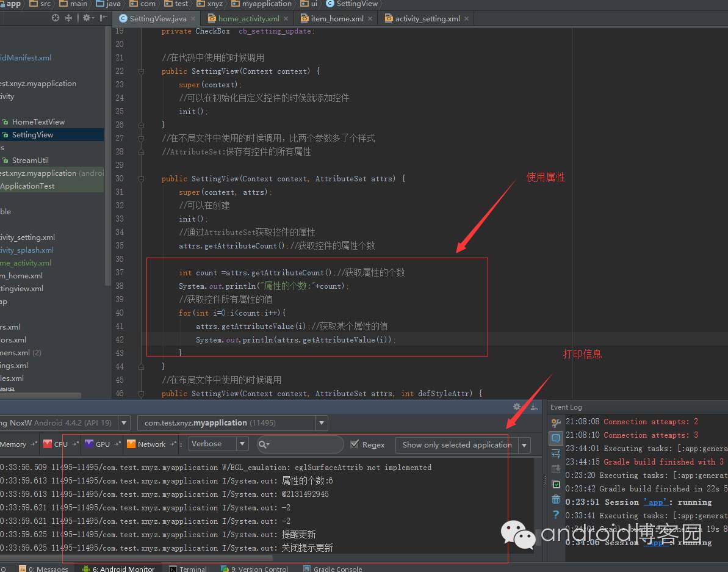Click scroll-from-source target icon in project toolbar
Image resolution: width=728 pixels, height=572 pixels.
(x=56, y=18)
